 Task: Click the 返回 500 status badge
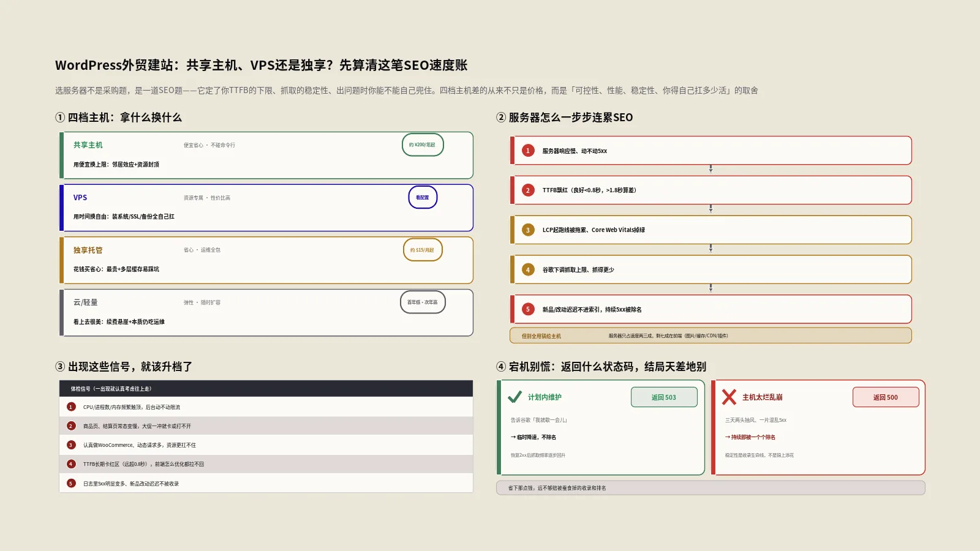point(886,397)
